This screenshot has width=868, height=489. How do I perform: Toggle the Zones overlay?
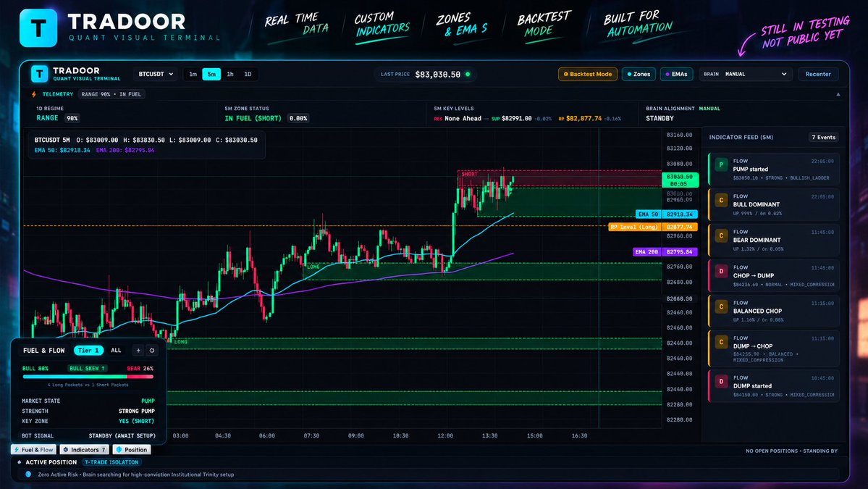tap(639, 74)
